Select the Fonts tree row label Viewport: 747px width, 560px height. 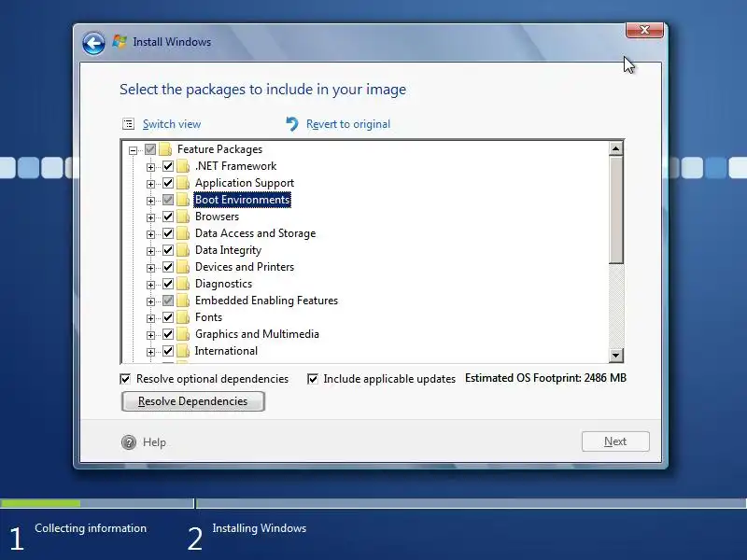point(208,317)
